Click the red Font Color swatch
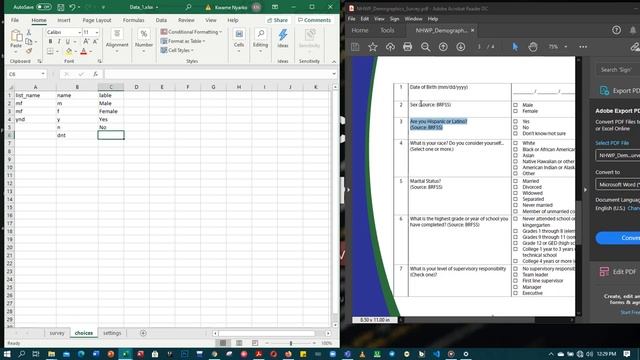Image resolution: width=640 pixels, height=360 pixels. (83, 51)
